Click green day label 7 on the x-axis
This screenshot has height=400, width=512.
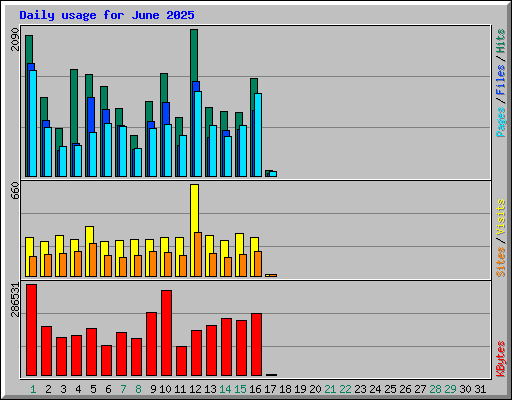(x=123, y=389)
